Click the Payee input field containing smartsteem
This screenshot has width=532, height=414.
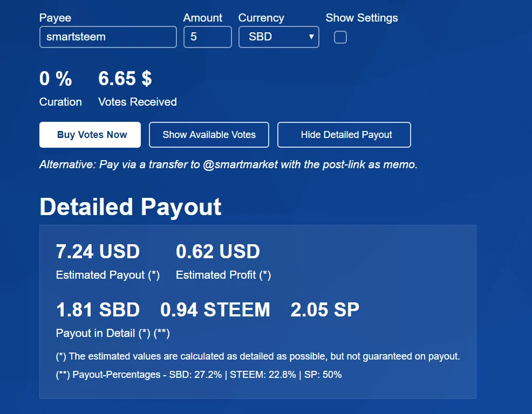click(x=108, y=37)
